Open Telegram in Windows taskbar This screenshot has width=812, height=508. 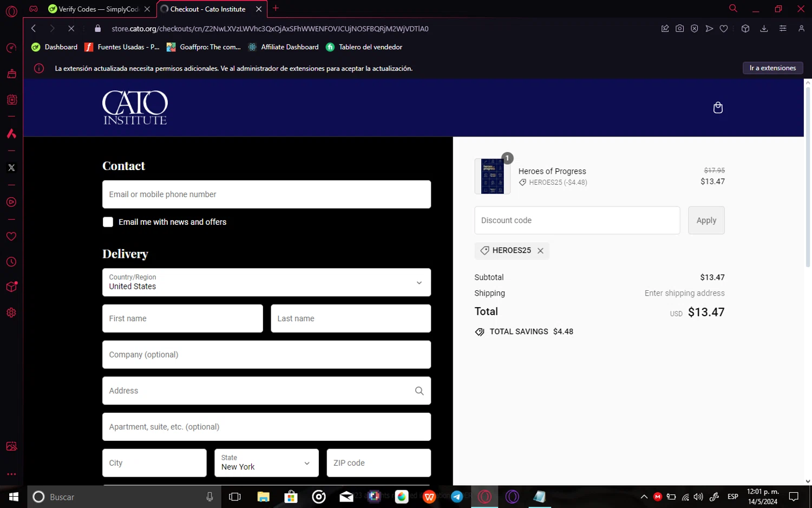tap(457, 497)
